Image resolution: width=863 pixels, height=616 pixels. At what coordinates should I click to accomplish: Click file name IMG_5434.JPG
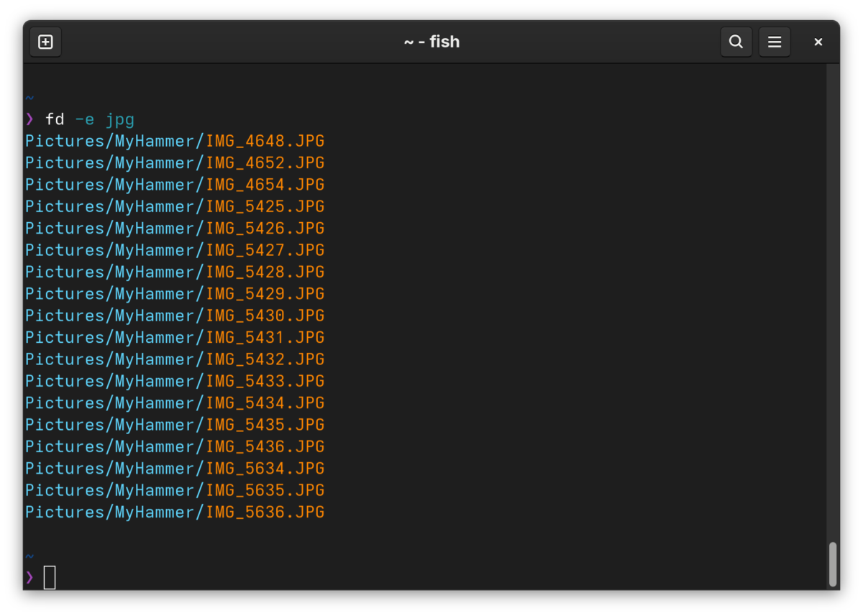coord(265,403)
